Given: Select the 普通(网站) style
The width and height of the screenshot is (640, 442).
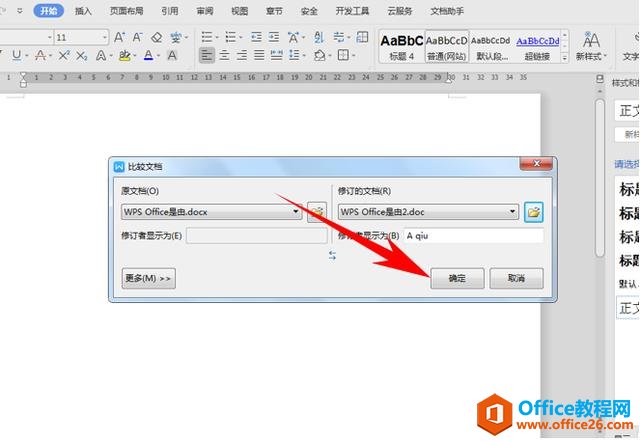Looking at the screenshot, I should pos(447,46).
